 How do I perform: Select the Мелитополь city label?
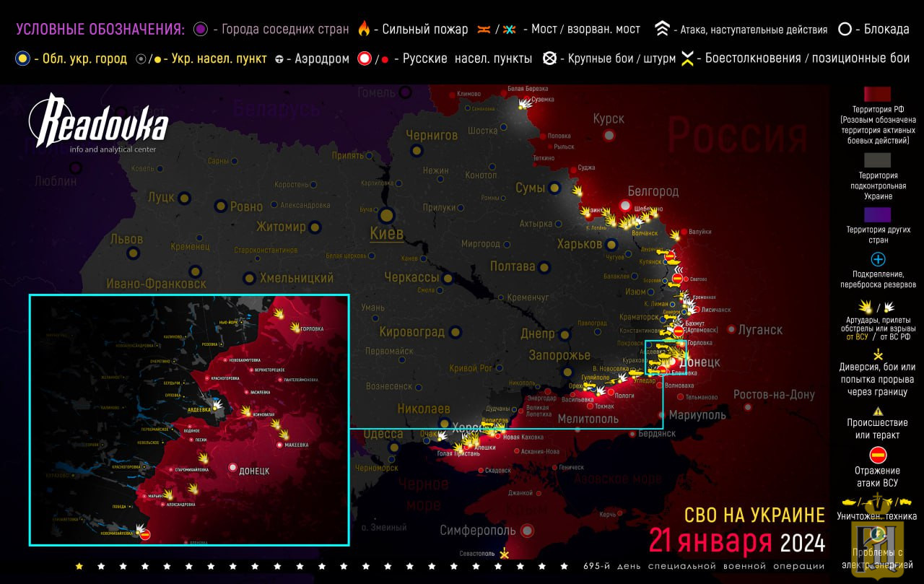coord(588,419)
